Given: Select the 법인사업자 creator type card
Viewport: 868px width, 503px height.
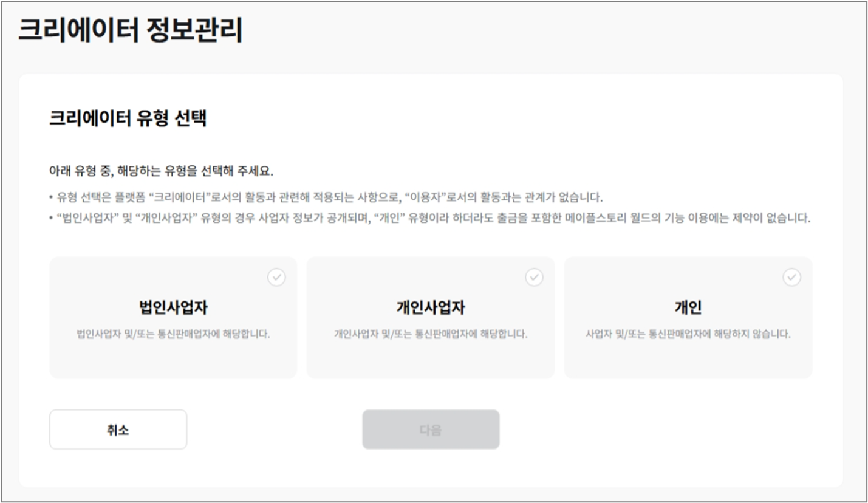Looking at the screenshot, I should 173,317.
